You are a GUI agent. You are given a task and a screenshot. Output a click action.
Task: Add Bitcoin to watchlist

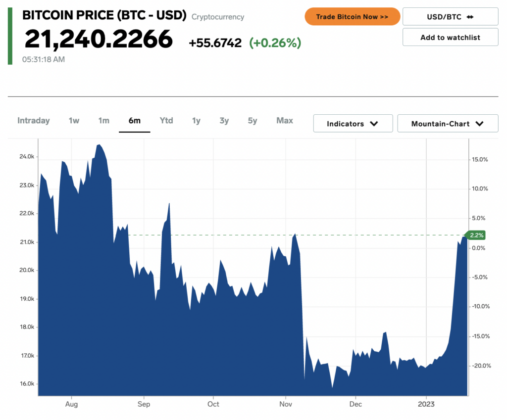450,37
